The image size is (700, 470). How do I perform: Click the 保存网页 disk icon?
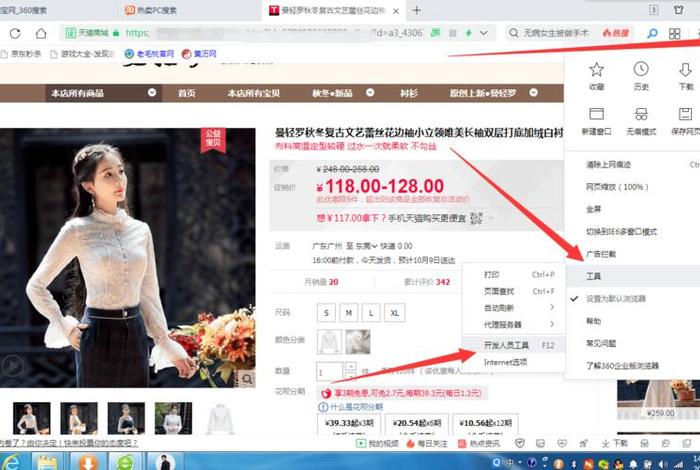[685, 114]
